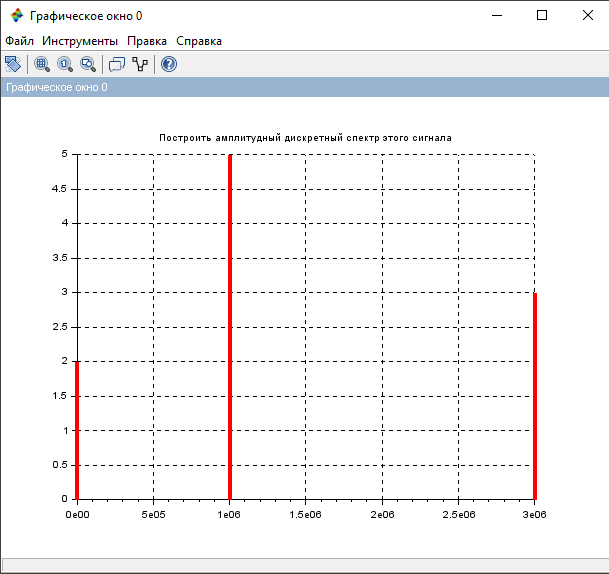
Task: Open the Инструменты menu
Action: pos(80,41)
